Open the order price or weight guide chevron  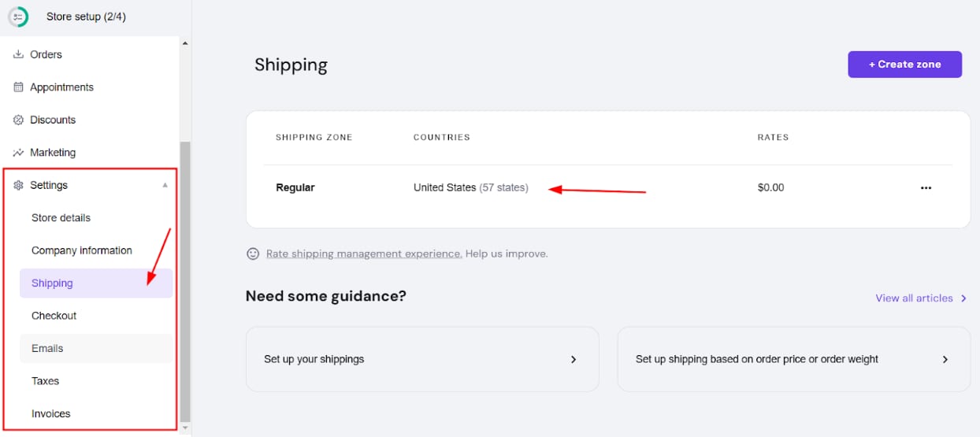945,359
